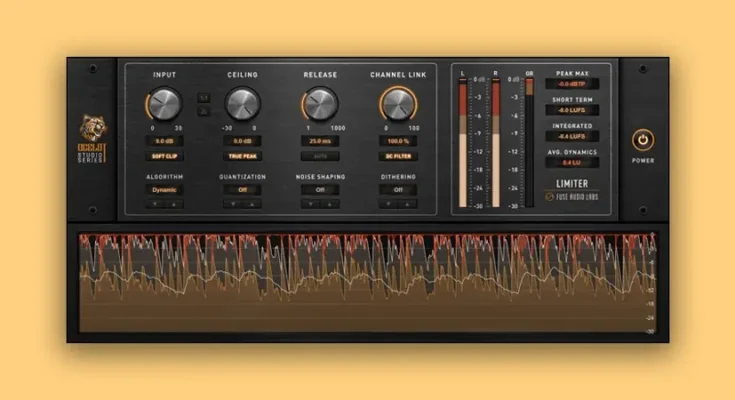Viewport: 735px width, 400px height.
Task: Click the Ocelot Studio Series tiger logo
Action: (93, 138)
